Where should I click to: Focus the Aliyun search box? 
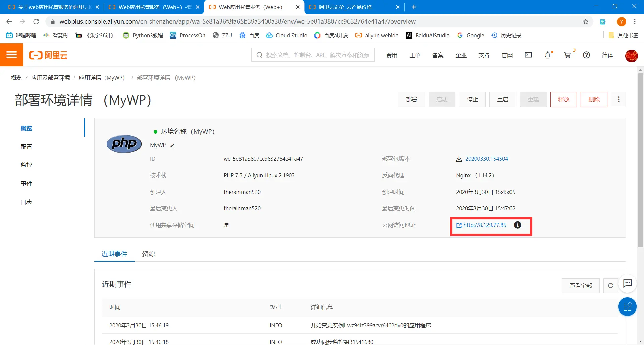tap(313, 55)
